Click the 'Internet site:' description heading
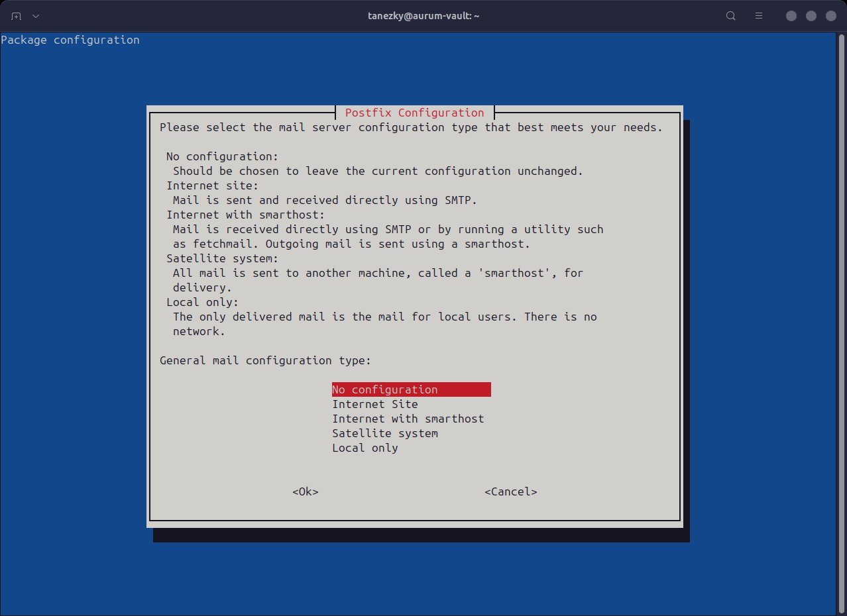Image resolution: width=847 pixels, height=616 pixels. (x=213, y=185)
